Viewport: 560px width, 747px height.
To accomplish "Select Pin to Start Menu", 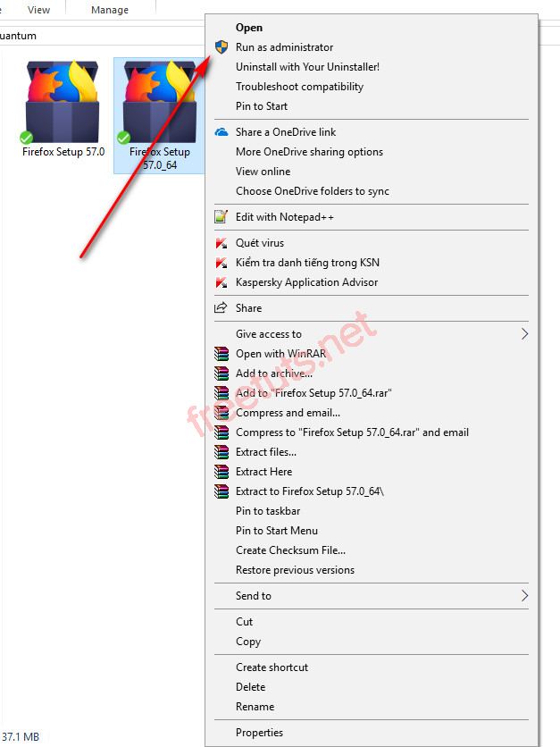I will (372, 530).
